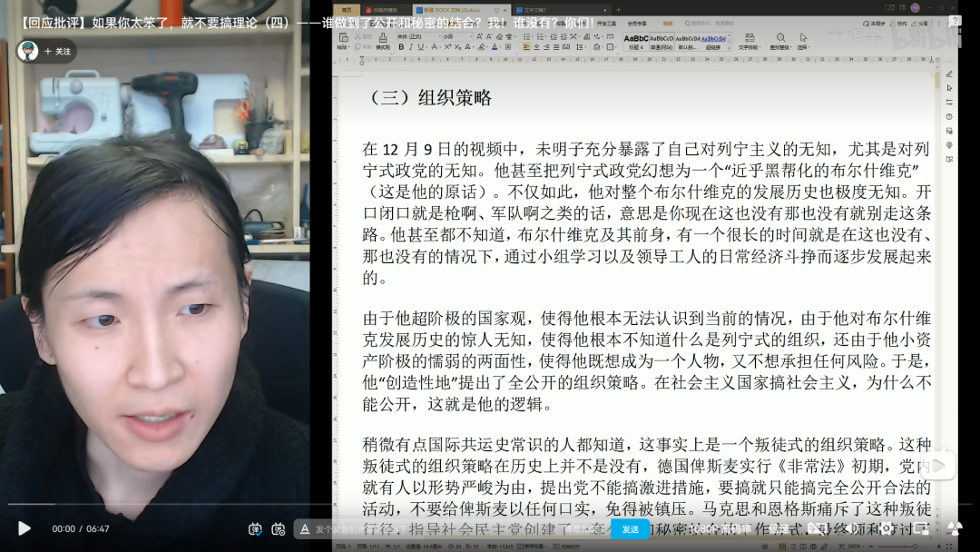The height and width of the screenshot is (552, 980).
Task: Increase font size icon
Action: (479, 37)
